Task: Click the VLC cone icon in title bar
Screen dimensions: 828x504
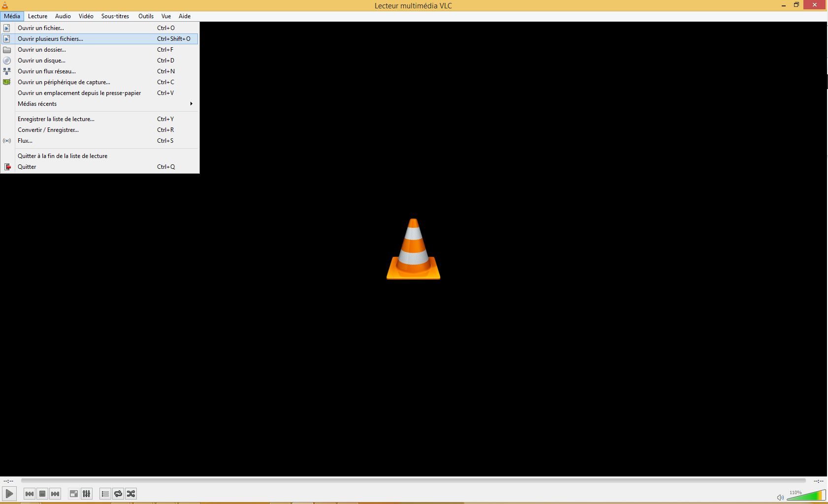Action: coord(5,5)
